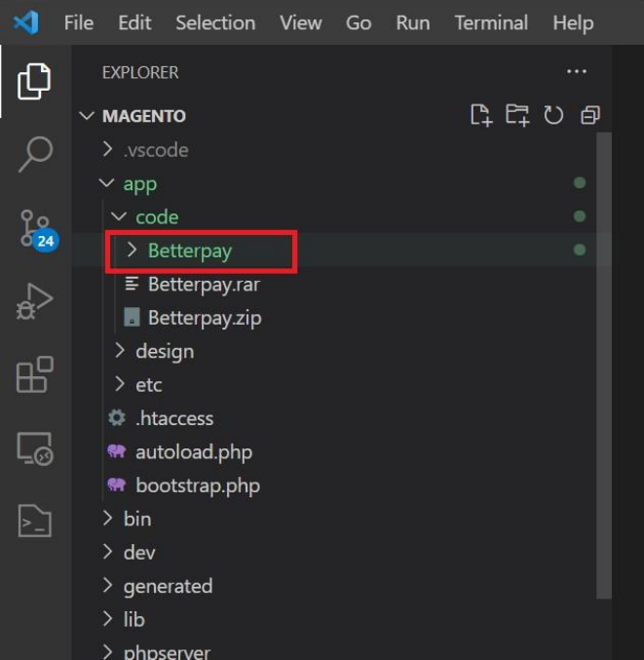The height and width of the screenshot is (660, 644).
Task: Open the View menu
Action: coord(301,22)
